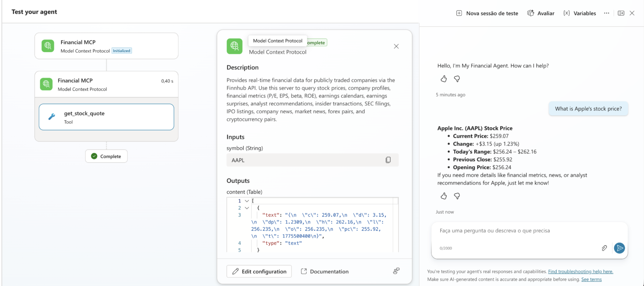Click the '0,40 s' duration text

click(x=167, y=81)
